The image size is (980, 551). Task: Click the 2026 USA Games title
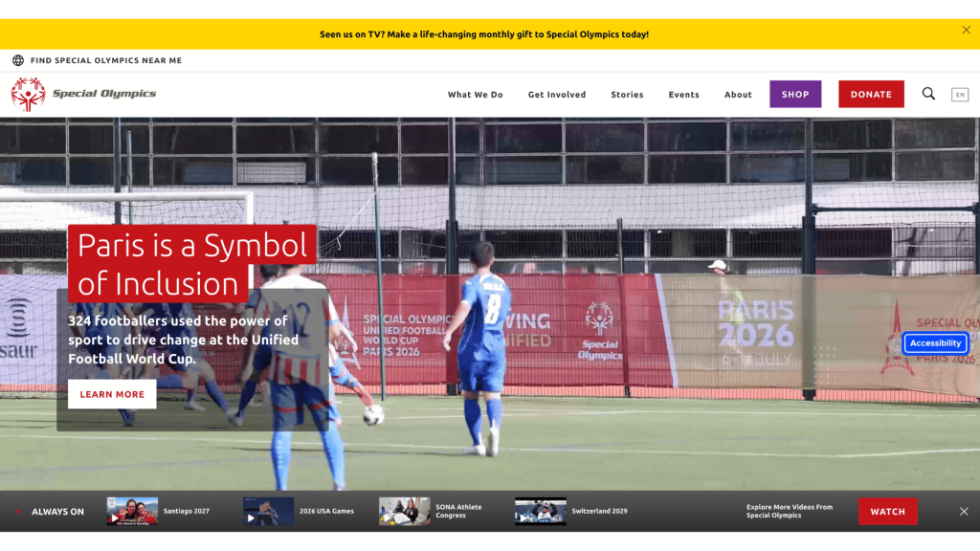326,511
